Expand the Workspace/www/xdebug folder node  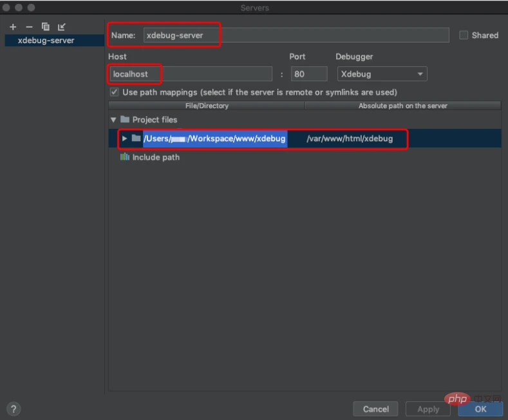click(124, 138)
